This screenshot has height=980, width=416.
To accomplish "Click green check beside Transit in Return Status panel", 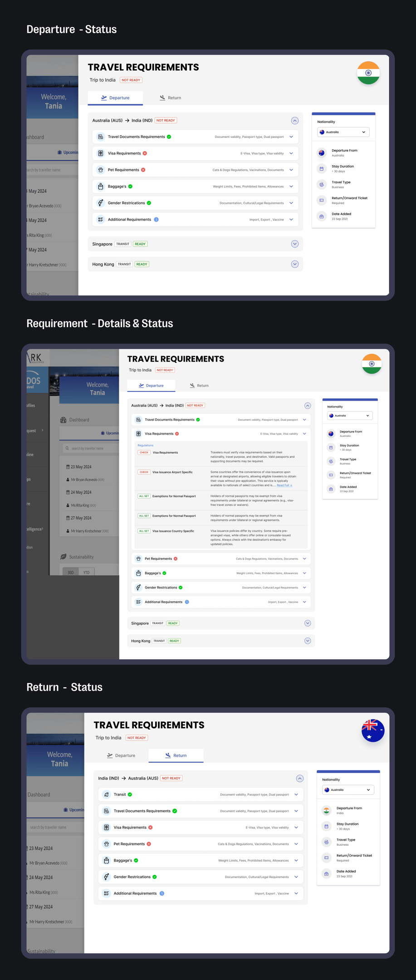I will (130, 794).
